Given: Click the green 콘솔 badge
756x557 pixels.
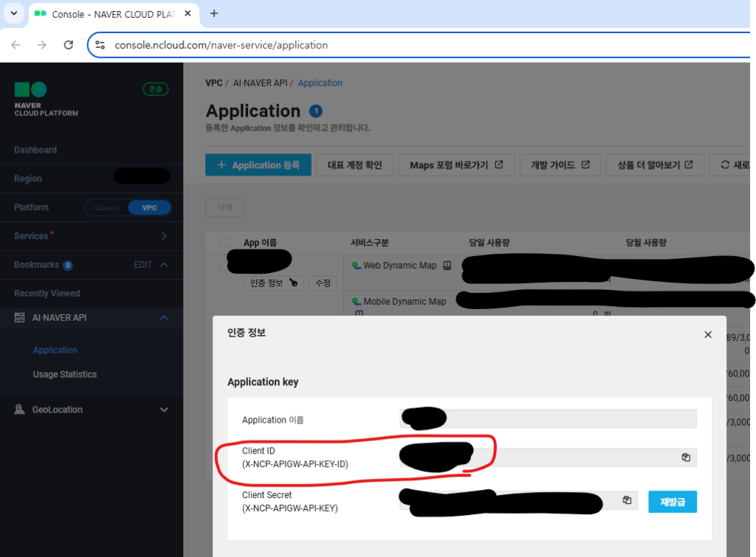Looking at the screenshot, I should coord(155,89).
